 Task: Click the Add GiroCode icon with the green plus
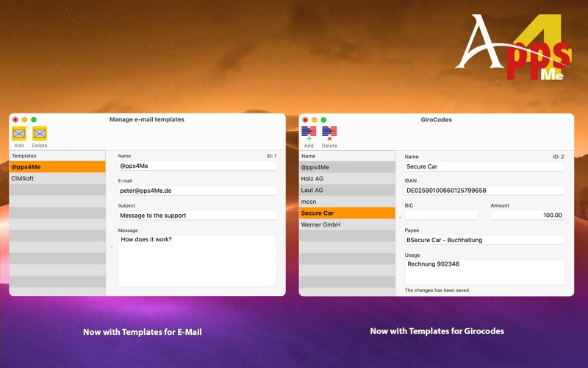coord(309,134)
